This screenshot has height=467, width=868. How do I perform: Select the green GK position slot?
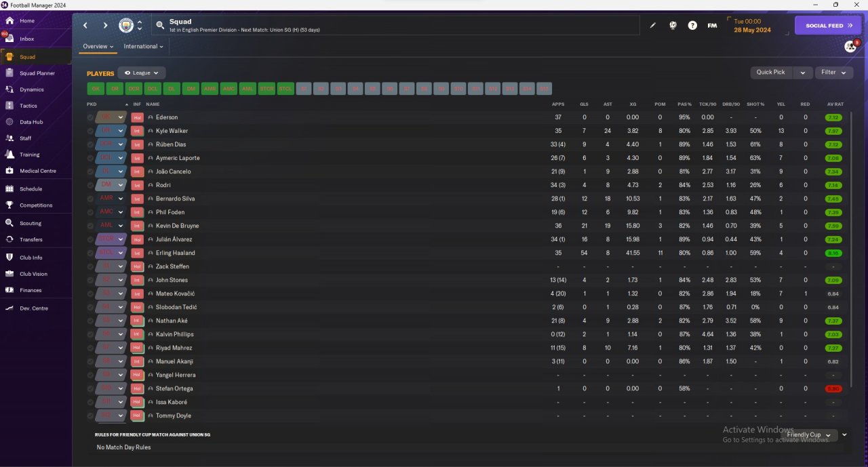tap(96, 89)
